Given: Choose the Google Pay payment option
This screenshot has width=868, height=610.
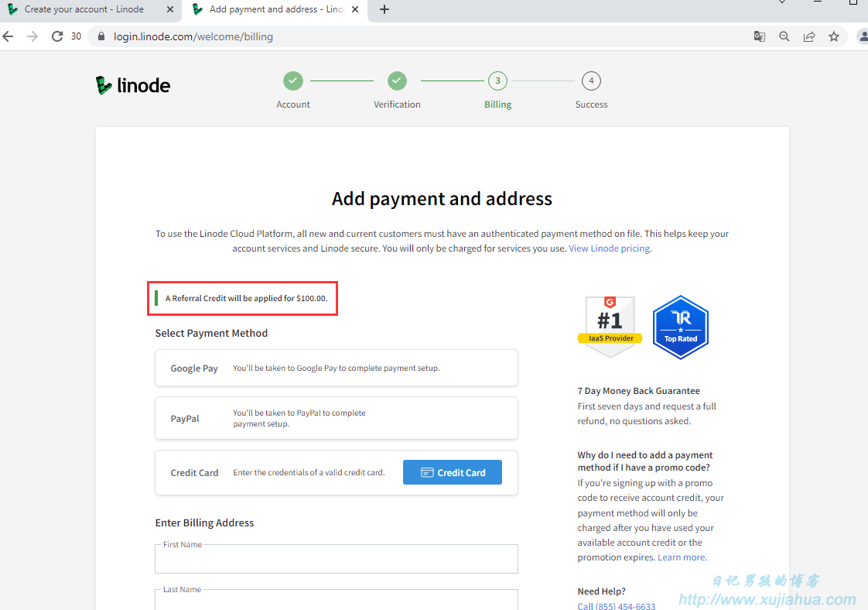Looking at the screenshot, I should [337, 368].
